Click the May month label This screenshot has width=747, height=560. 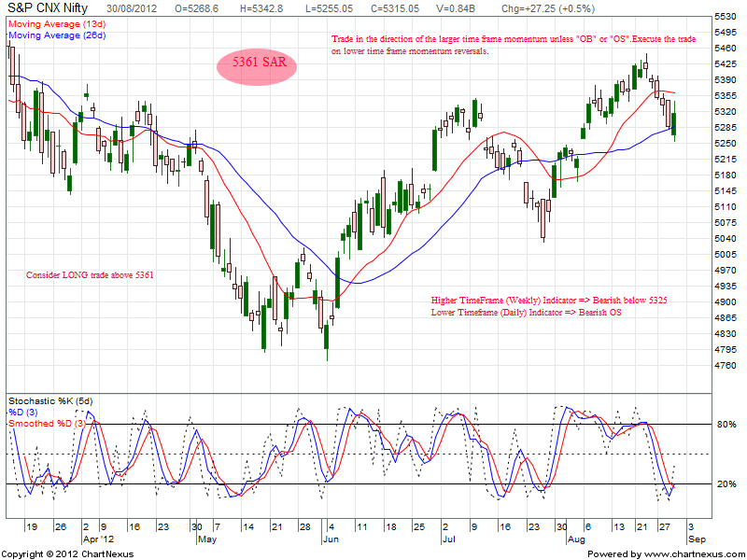[x=206, y=539]
